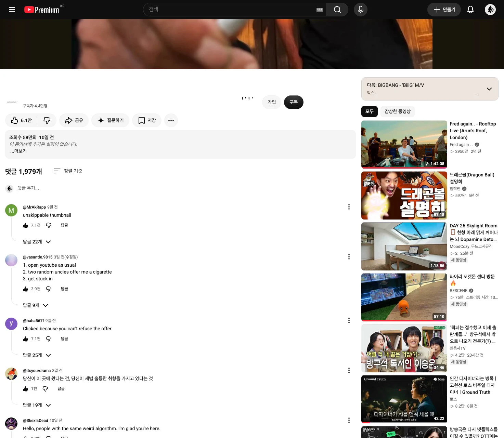This screenshot has width=504, height=438.
Task: Open @itsyourdrama channel link
Action: tap(37, 371)
